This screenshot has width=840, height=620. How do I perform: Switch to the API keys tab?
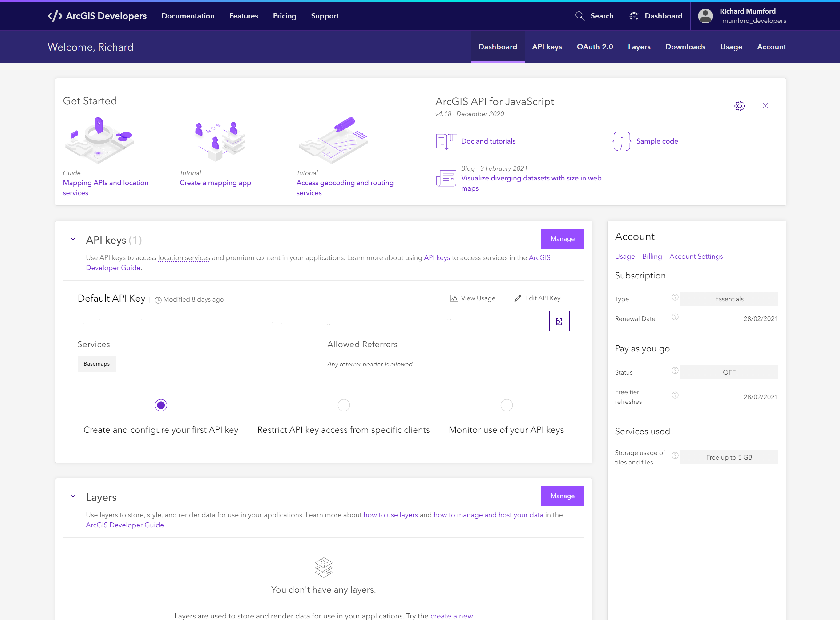click(547, 47)
